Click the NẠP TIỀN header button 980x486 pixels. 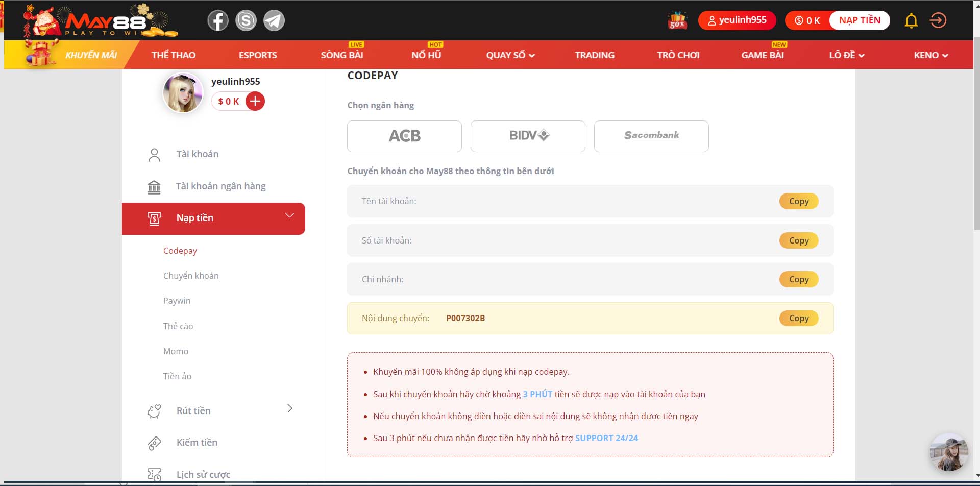pos(860,20)
